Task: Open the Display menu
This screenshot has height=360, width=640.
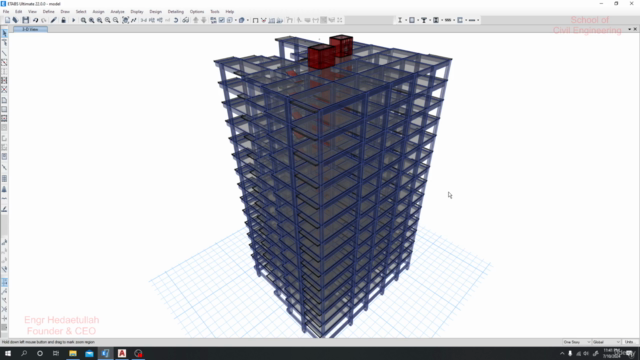Action: [137, 12]
